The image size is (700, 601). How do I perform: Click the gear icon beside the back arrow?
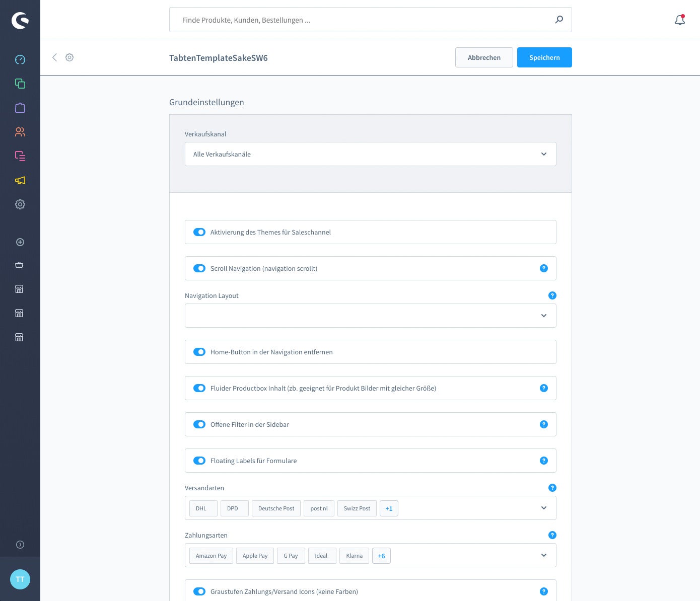click(x=69, y=57)
